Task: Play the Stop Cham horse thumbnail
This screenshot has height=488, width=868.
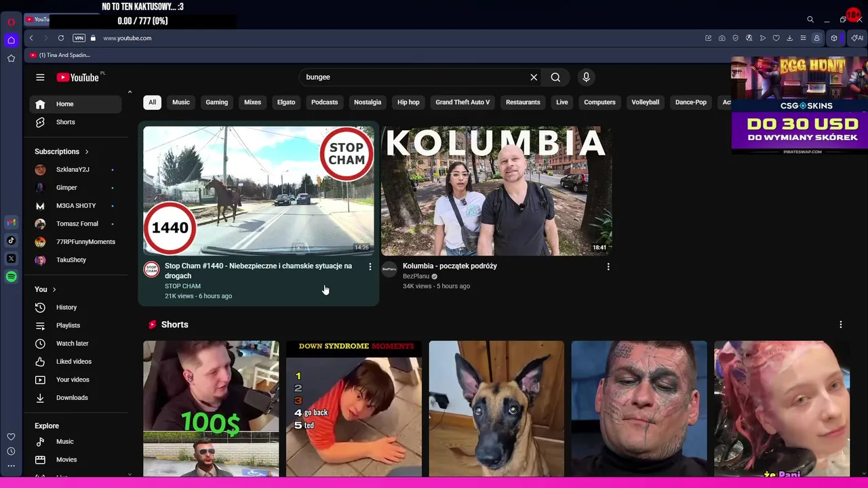Action: [258, 191]
